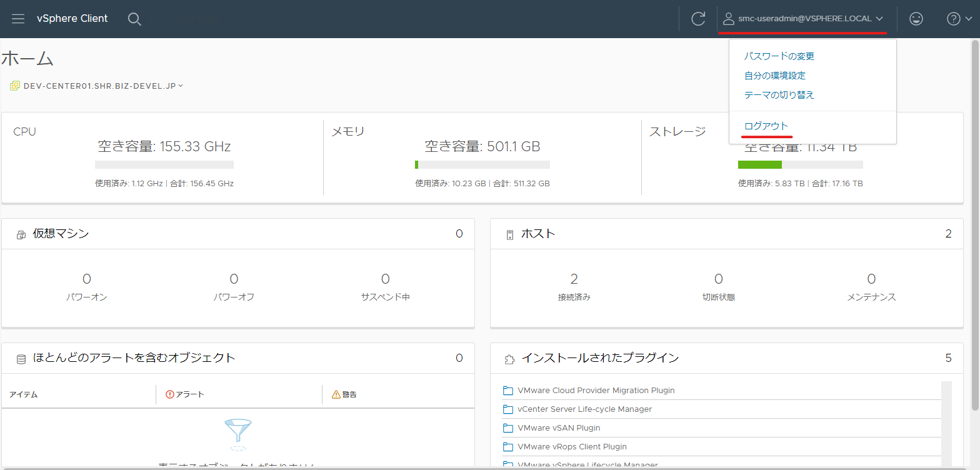Viewport: 980px width, 470px height.
Task: Click the サスペンド中 count label
Action: [385, 297]
